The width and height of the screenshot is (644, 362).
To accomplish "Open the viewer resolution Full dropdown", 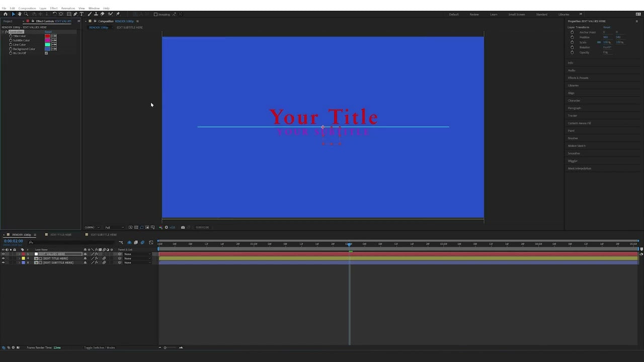I will pos(114,227).
